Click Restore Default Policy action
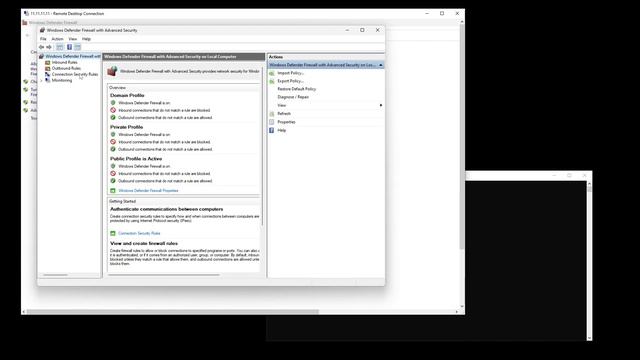This screenshot has width=640, height=360. pyautogui.click(x=297, y=89)
